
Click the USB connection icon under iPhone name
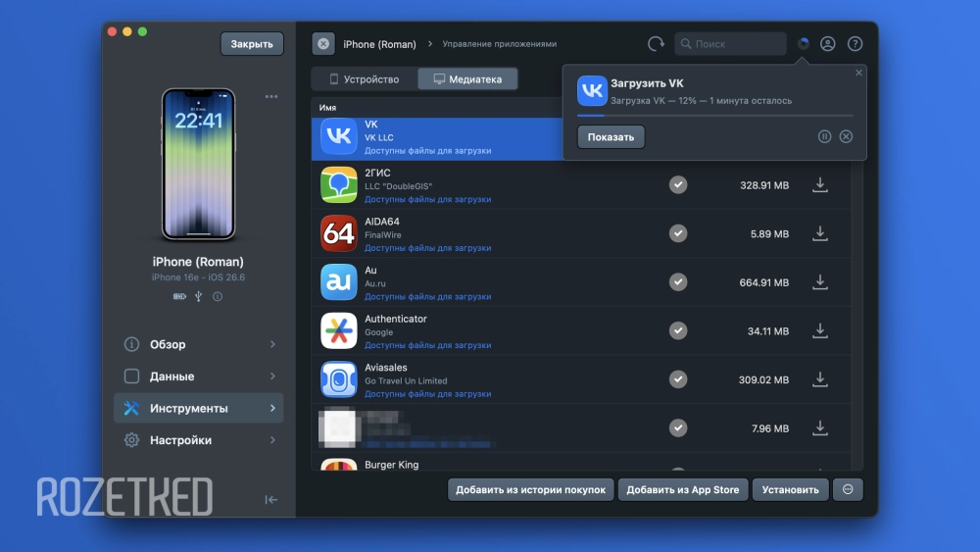coord(198,296)
